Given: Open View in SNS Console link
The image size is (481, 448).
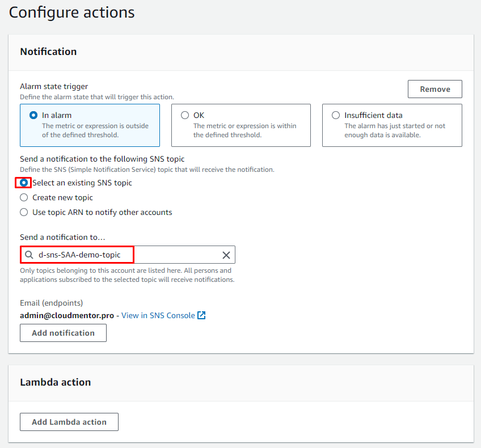Looking at the screenshot, I should pyautogui.click(x=158, y=315).
